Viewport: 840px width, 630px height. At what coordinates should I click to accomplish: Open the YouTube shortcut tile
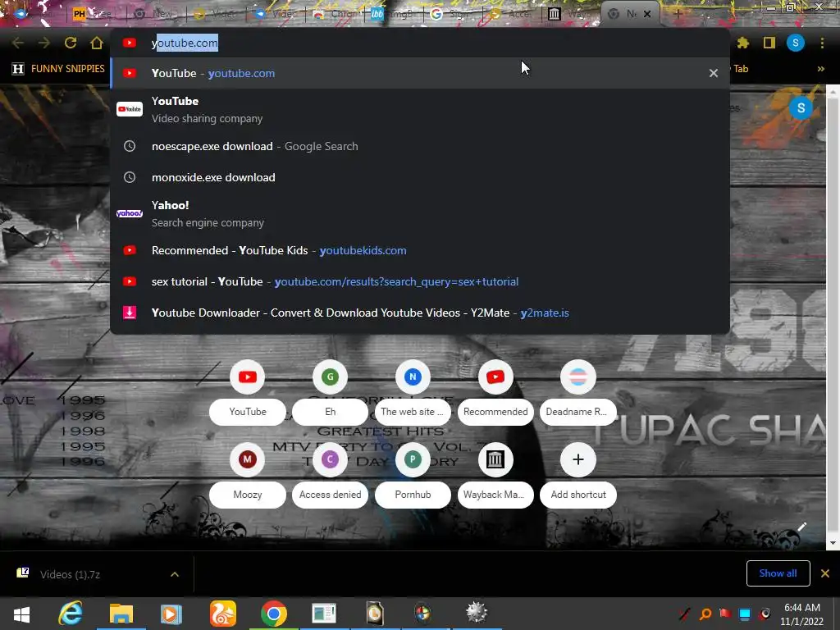248,393
